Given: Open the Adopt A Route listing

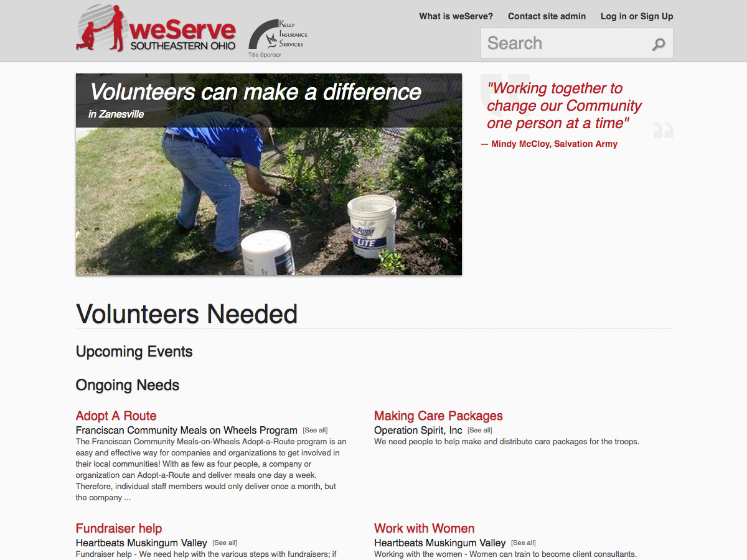Looking at the screenshot, I should point(116,416).
